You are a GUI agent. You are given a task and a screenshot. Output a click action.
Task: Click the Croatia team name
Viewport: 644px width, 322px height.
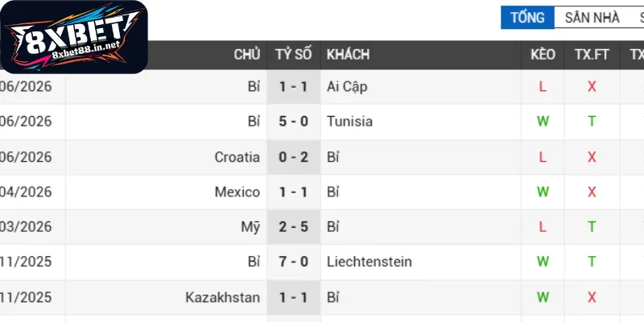coord(237,157)
